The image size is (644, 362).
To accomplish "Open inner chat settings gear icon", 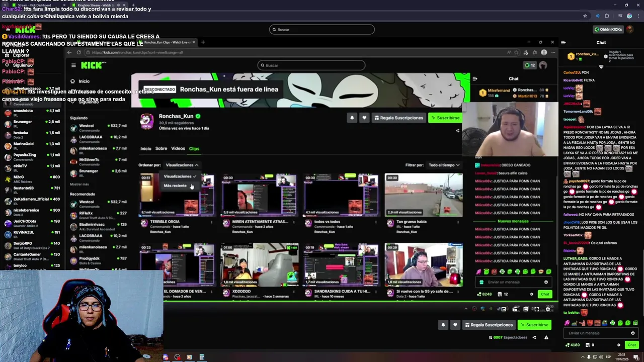I will coord(531,294).
